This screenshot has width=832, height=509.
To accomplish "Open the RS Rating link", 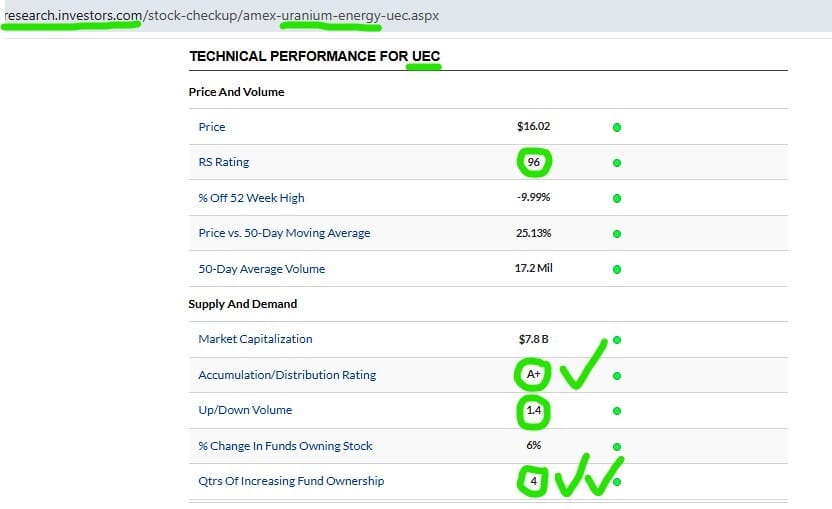I will click(223, 162).
